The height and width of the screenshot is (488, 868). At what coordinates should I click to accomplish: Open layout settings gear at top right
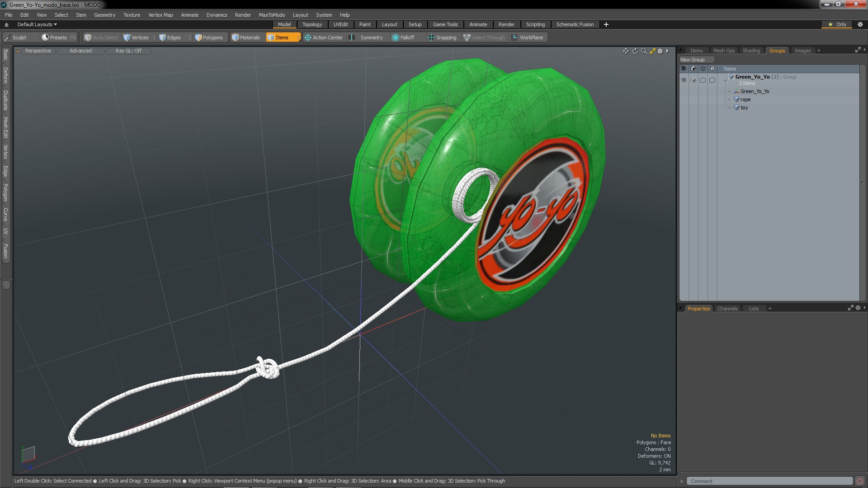[860, 24]
